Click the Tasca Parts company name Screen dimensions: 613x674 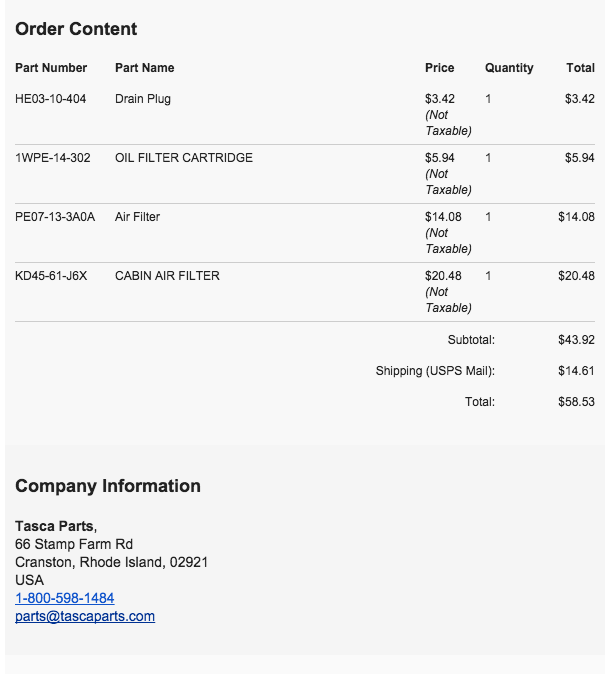[x=54, y=526]
